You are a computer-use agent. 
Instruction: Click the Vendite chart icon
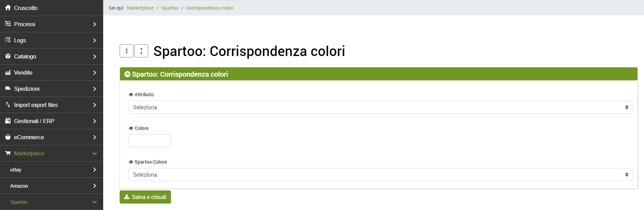(8, 72)
